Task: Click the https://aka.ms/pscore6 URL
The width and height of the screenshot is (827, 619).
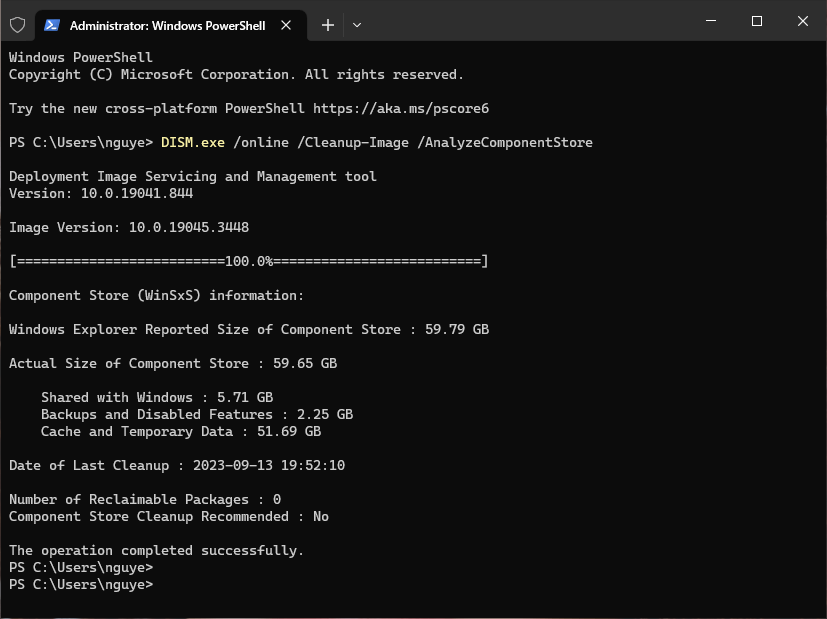Action: (401, 109)
